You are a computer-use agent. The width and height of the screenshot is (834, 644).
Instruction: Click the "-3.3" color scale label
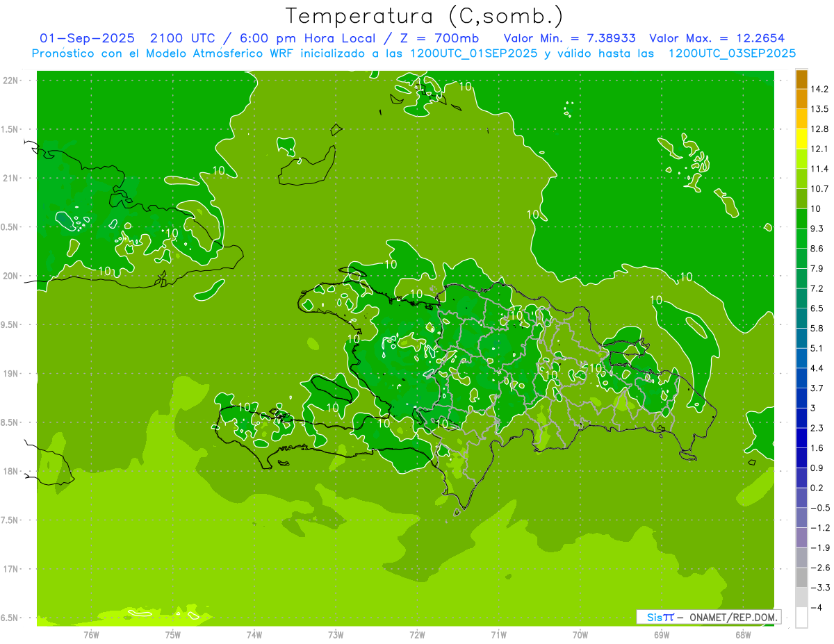coord(820,588)
